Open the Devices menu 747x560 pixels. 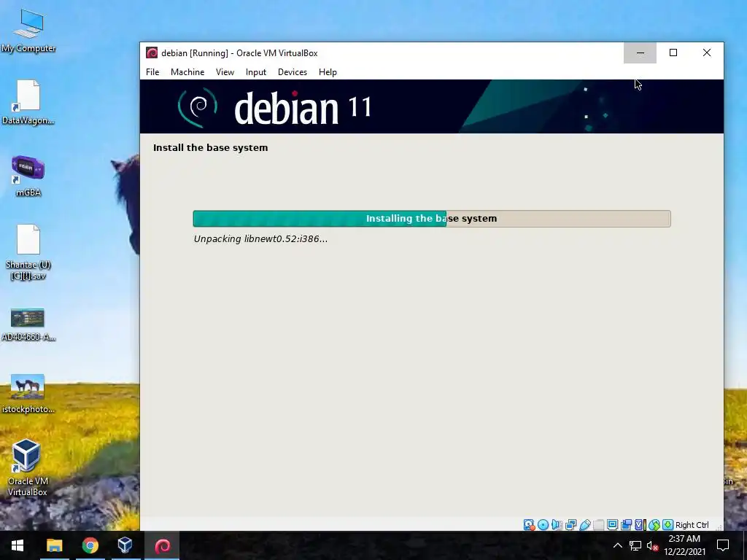point(293,72)
